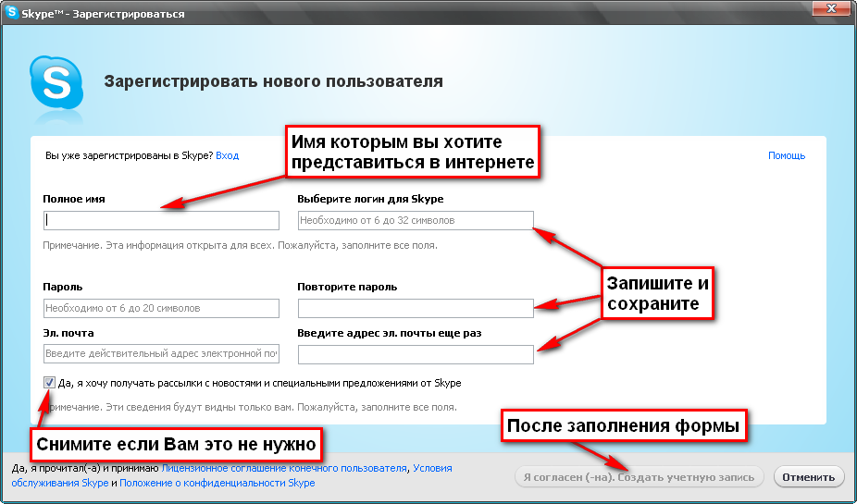Click the 'Отменить' button

tap(808, 477)
